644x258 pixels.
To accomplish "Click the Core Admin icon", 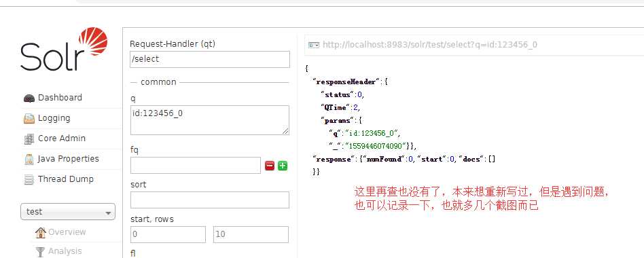I will 29,139.
